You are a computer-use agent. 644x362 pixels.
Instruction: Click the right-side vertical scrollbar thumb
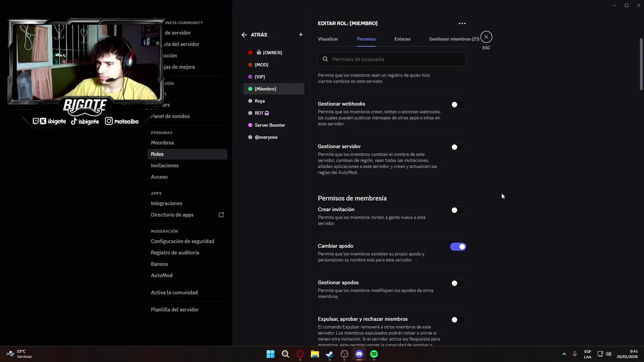641,64
